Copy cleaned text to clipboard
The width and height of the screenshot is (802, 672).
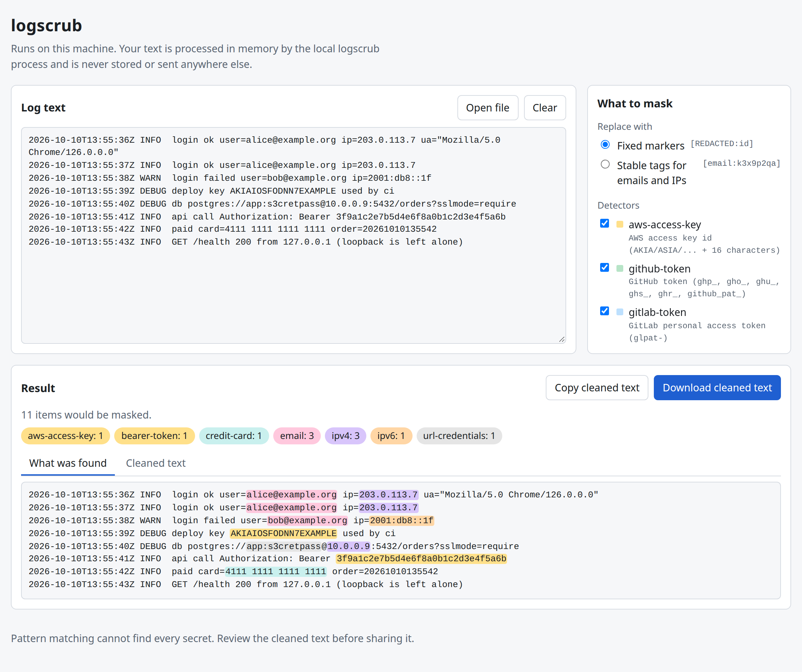[x=596, y=388]
